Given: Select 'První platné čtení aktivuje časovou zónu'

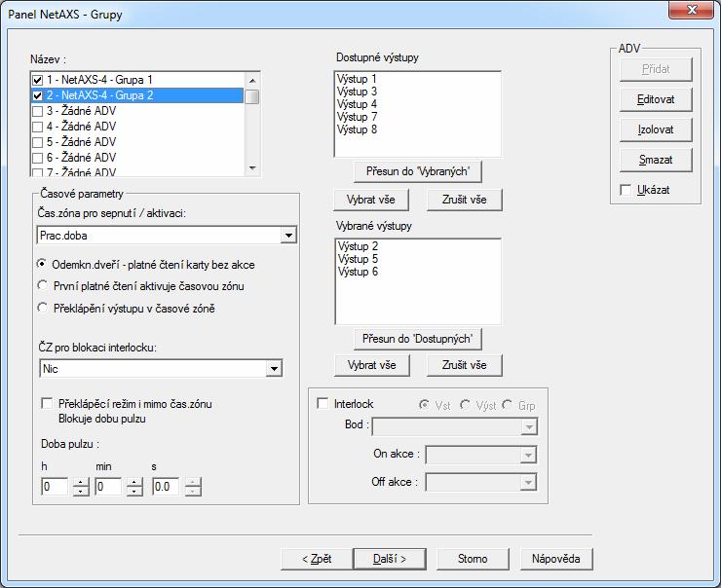Looking at the screenshot, I should click(x=42, y=285).
